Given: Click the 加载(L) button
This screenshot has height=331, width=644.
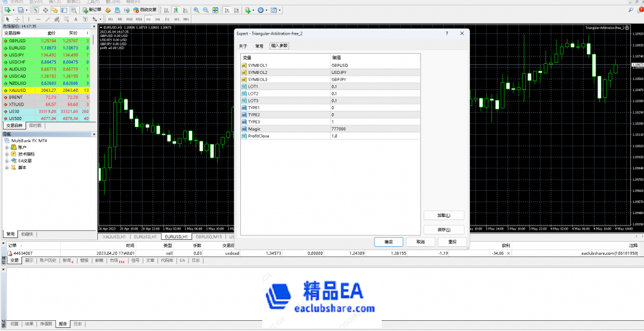Looking at the screenshot, I should (443, 215).
